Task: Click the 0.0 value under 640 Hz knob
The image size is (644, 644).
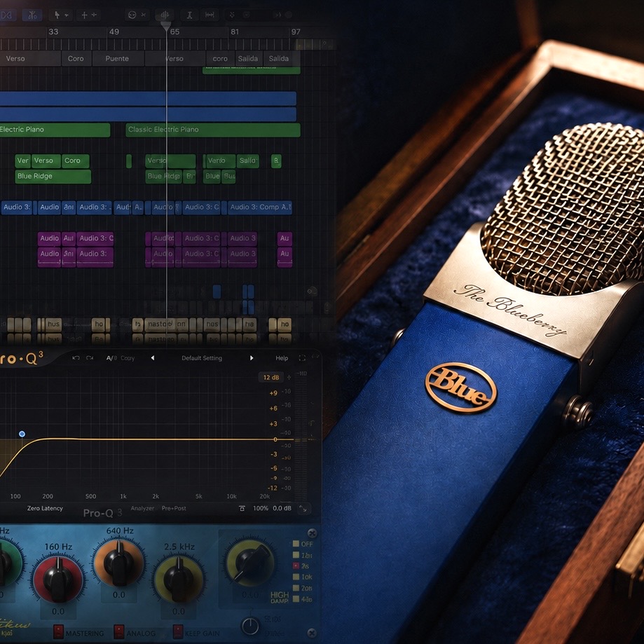Action: click(118, 595)
